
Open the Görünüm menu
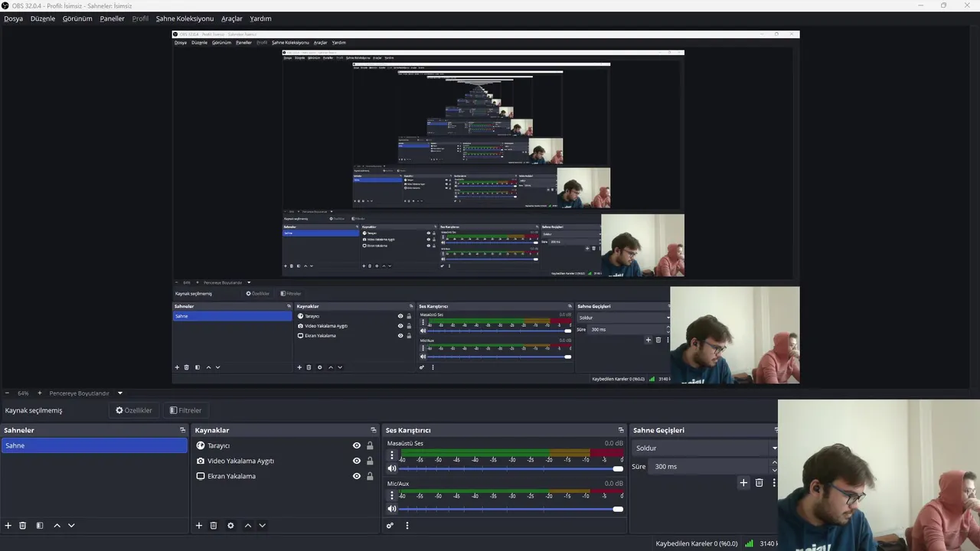click(77, 18)
